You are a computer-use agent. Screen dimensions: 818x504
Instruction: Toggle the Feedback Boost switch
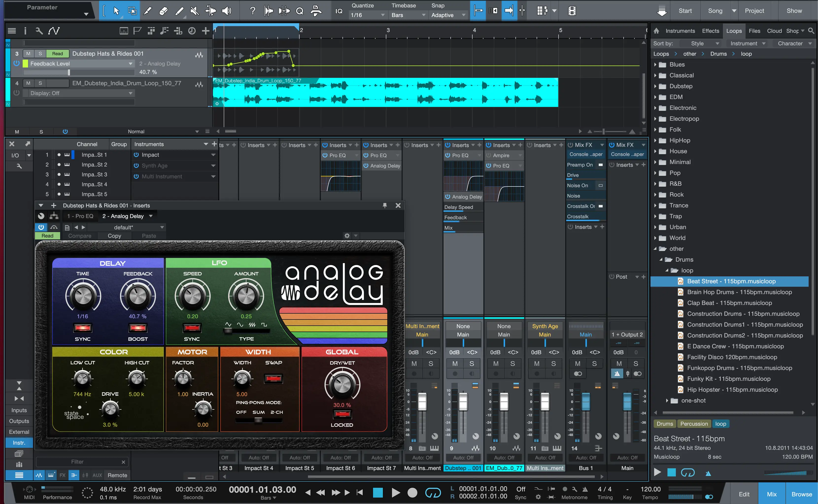(138, 328)
